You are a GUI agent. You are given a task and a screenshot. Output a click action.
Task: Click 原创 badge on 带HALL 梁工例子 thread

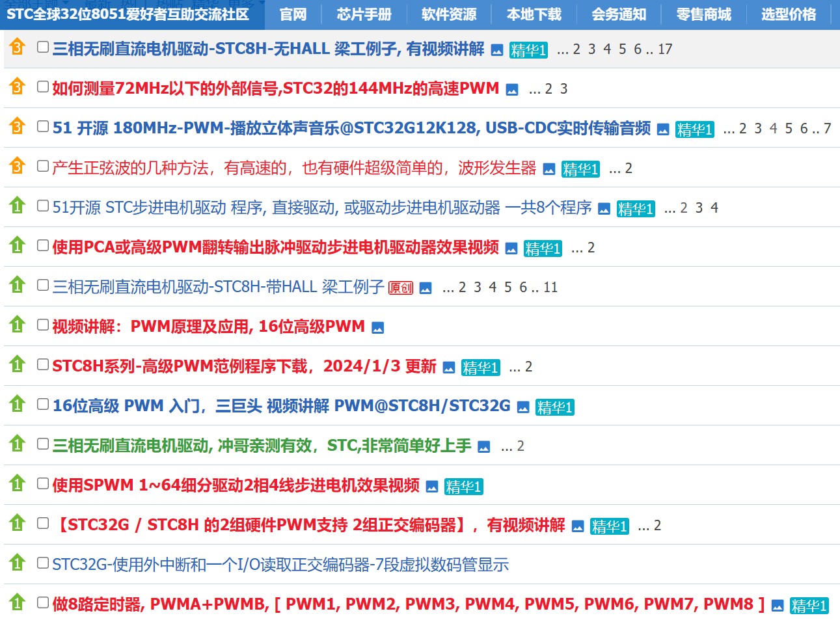(x=401, y=288)
